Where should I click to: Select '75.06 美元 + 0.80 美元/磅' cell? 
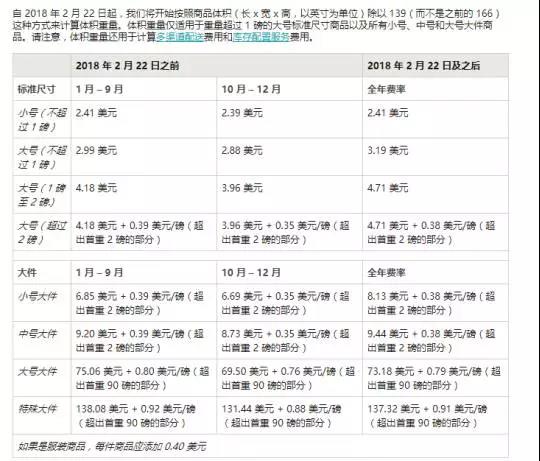[x=143, y=378]
